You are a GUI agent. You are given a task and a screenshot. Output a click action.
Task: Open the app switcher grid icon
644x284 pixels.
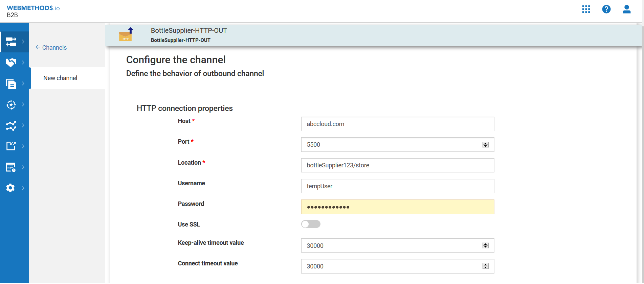point(586,9)
